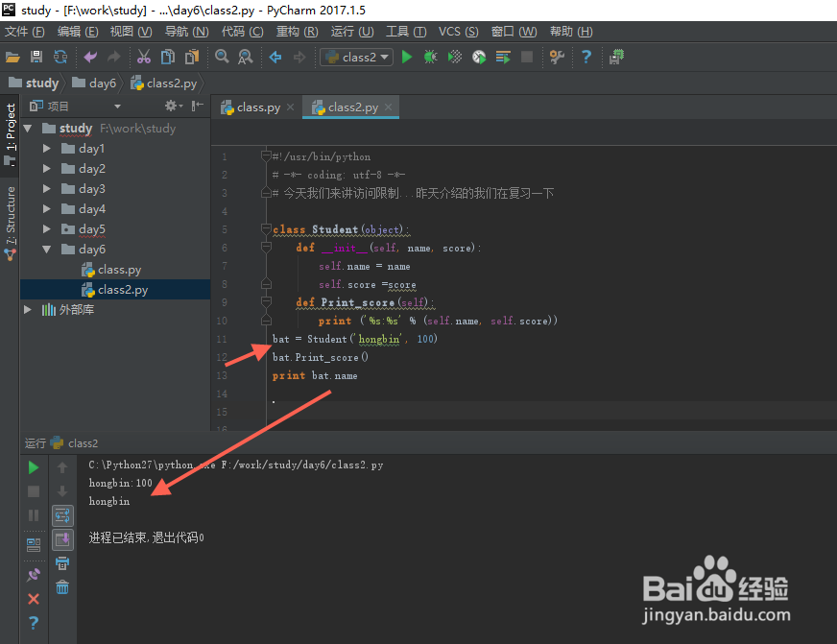837x644 pixels.
Task: Toggle scroll to end in run console
Action: point(62,539)
